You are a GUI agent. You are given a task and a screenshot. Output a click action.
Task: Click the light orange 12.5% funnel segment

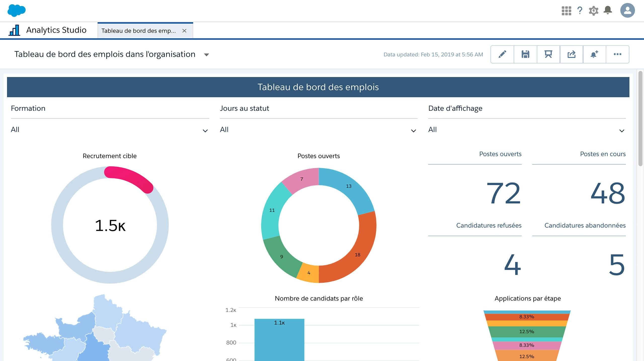pyautogui.click(x=527, y=356)
